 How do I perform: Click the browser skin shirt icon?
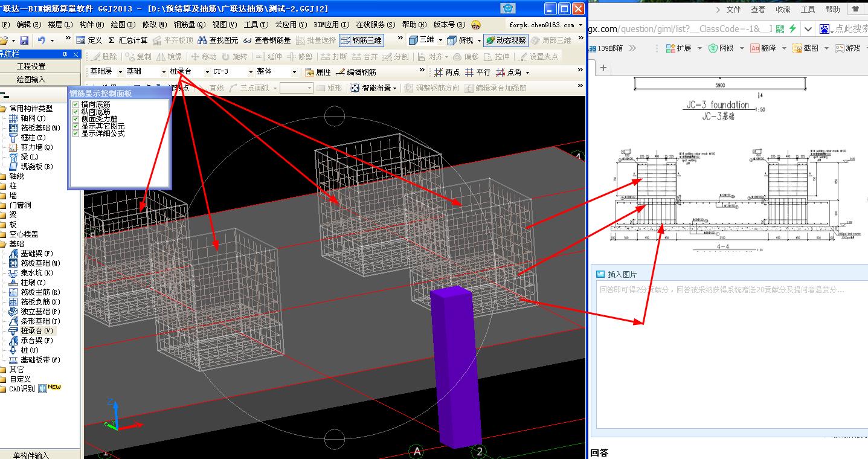(x=855, y=10)
